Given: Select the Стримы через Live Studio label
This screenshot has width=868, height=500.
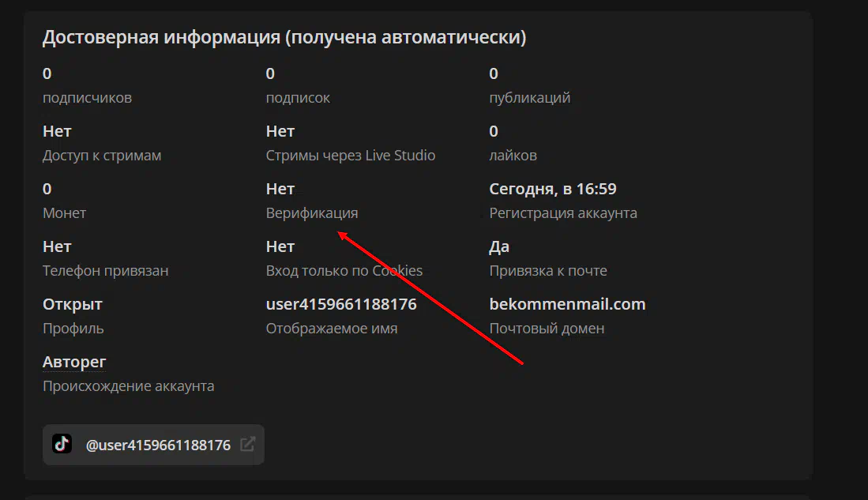Looking at the screenshot, I should 351,156.
